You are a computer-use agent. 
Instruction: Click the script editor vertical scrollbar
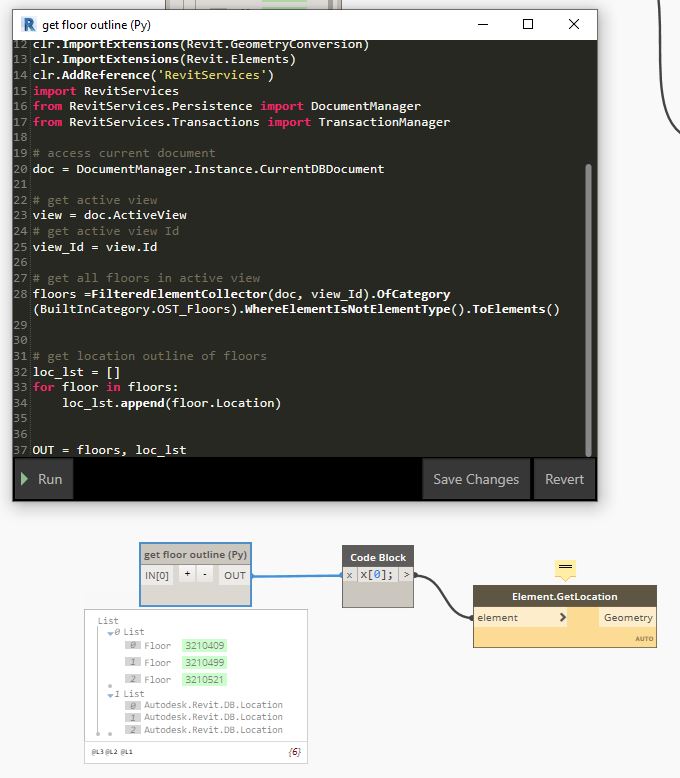[589, 310]
